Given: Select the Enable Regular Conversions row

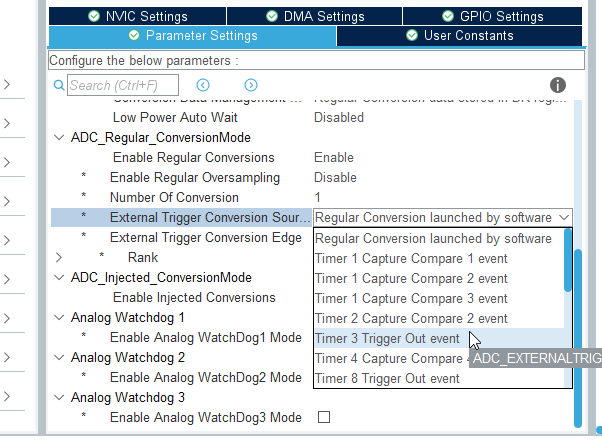Looking at the screenshot, I should point(311,157).
